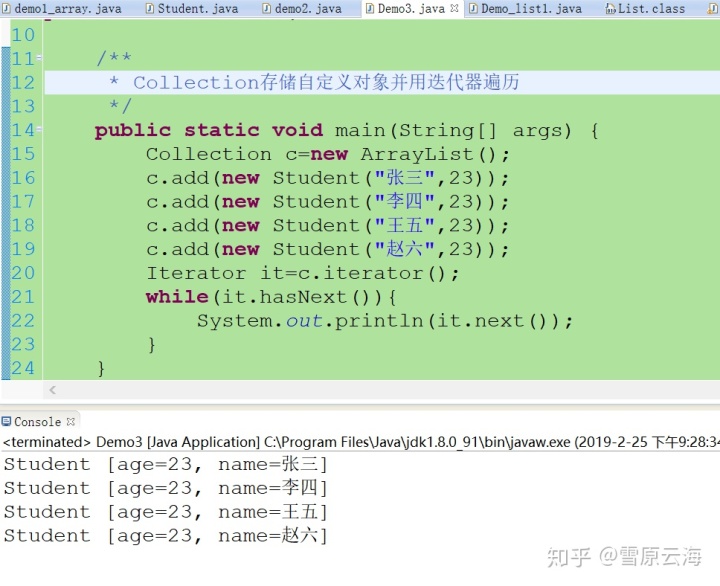The width and height of the screenshot is (720, 586).
Task: Close the Demo3.java tab
Action: click(x=454, y=8)
